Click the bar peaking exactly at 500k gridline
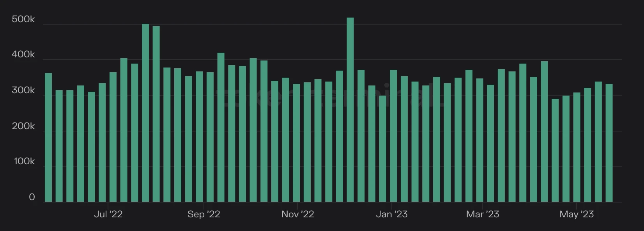The width and height of the screenshot is (644, 231). [x=145, y=113]
